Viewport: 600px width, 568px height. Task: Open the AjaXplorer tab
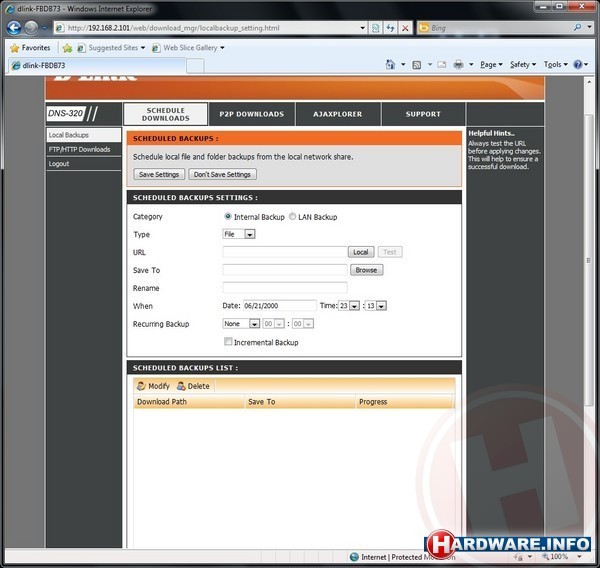[338, 114]
